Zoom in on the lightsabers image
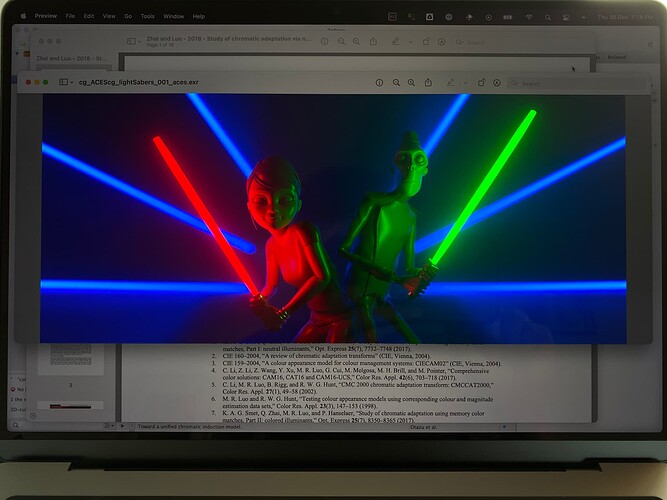The height and width of the screenshot is (500, 667). coord(411,83)
